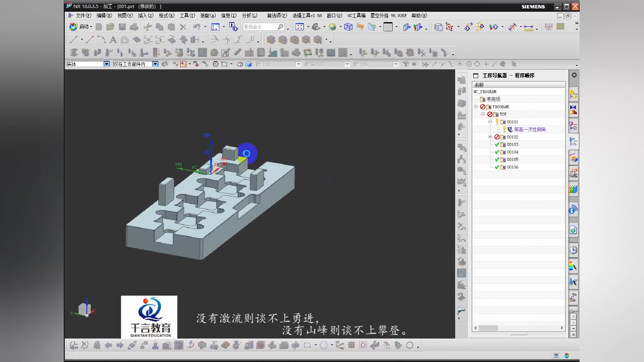Toggle the intersection plus snap point

(x=486, y=64)
